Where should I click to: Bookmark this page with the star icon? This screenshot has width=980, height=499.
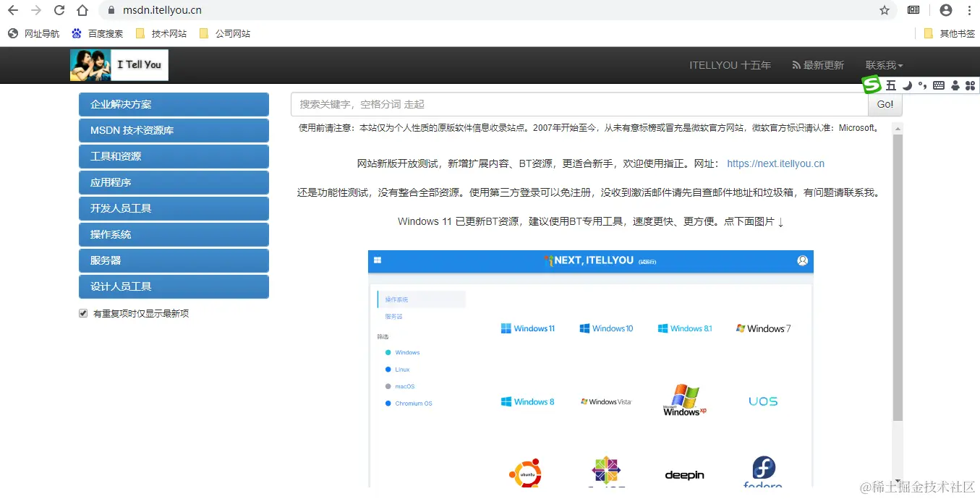click(884, 10)
